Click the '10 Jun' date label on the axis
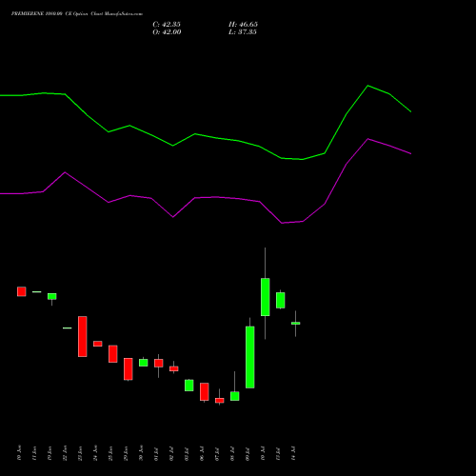This screenshot has width=476, height=476. click(19, 453)
